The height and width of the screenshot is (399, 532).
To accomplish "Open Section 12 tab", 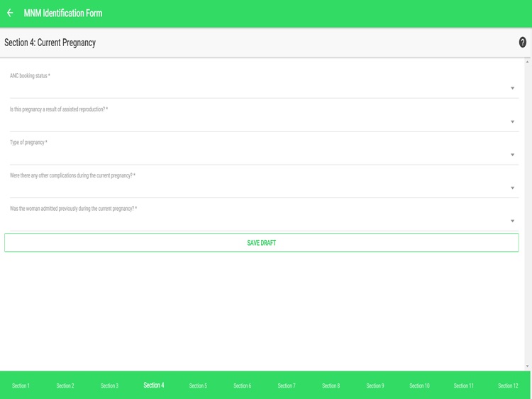I will pyautogui.click(x=508, y=386).
